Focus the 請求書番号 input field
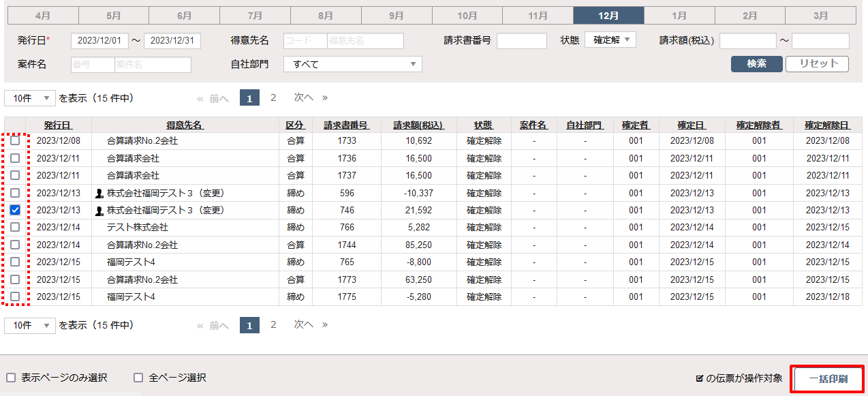 coord(521,41)
